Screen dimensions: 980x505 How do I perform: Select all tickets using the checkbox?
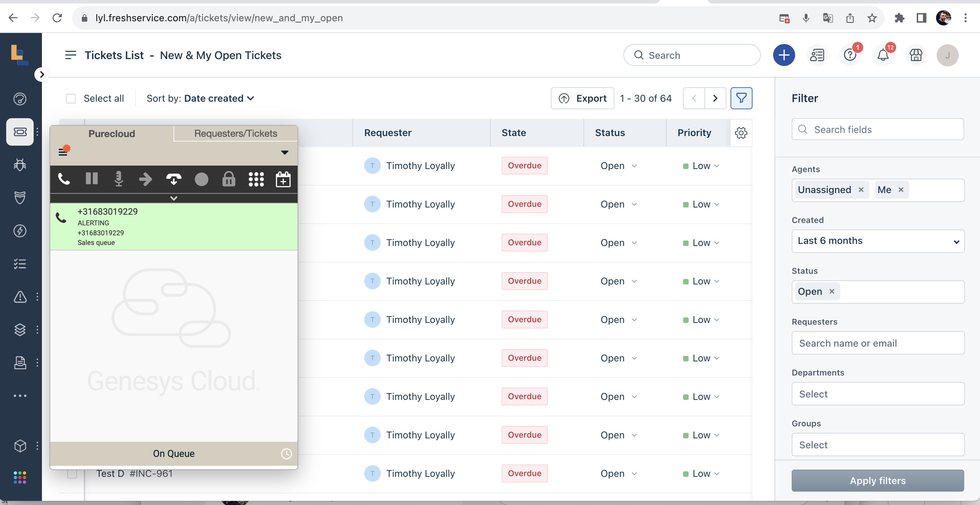coord(71,98)
